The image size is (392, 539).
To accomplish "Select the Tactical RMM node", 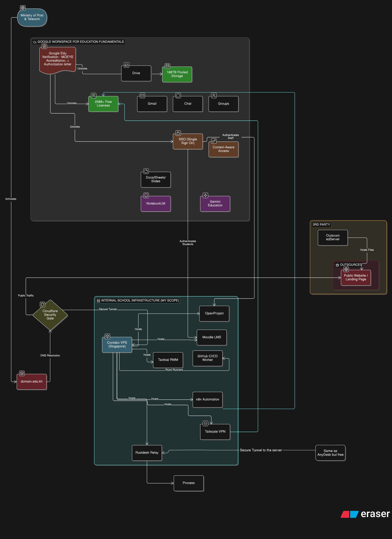I will (x=168, y=360).
